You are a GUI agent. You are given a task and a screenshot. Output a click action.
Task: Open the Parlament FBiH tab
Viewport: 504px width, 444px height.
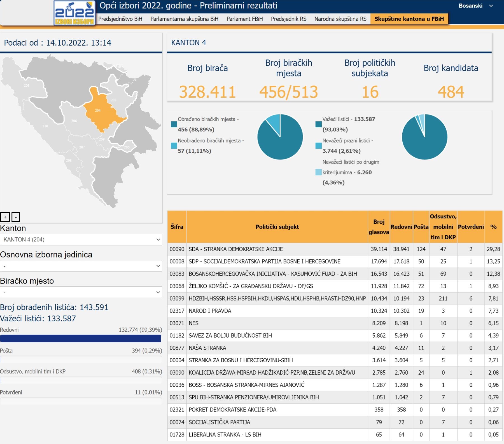click(244, 19)
